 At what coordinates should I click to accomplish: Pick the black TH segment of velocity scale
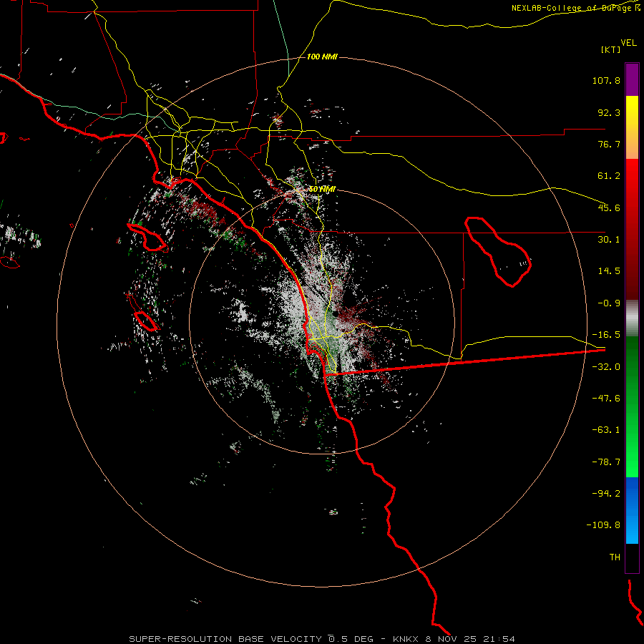[632, 558]
